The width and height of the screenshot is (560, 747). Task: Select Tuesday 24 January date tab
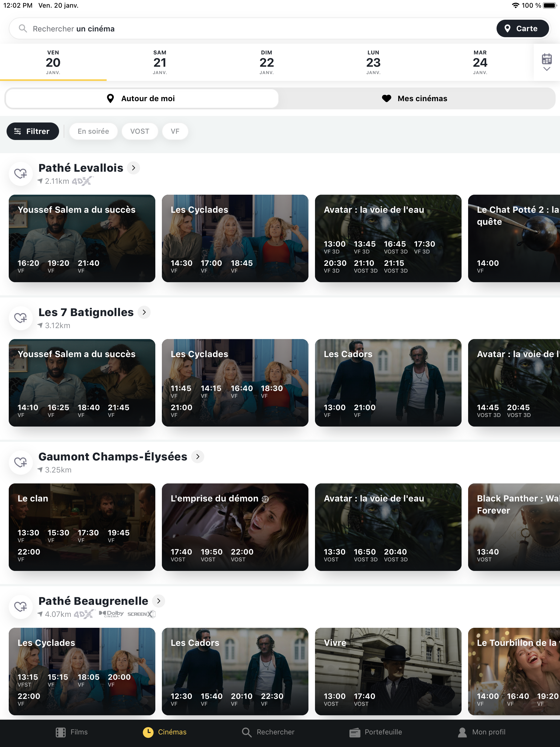[480, 62]
